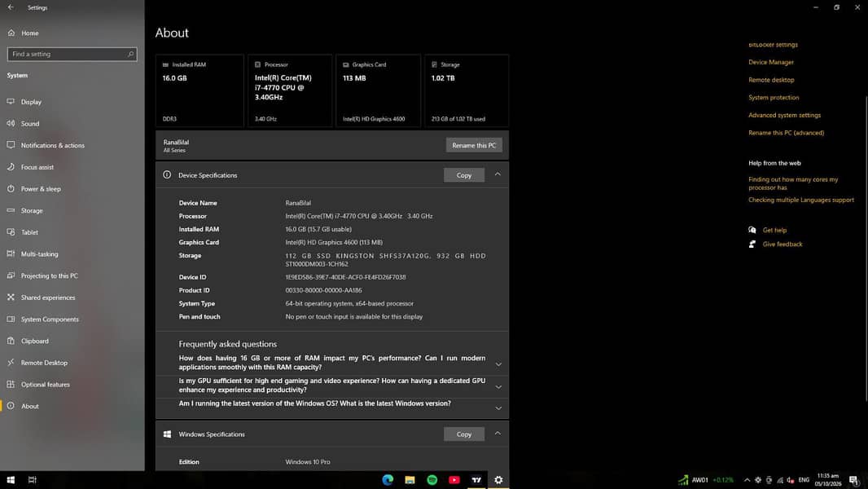Click the Find a setting search box
The image size is (868, 489).
click(x=72, y=55)
